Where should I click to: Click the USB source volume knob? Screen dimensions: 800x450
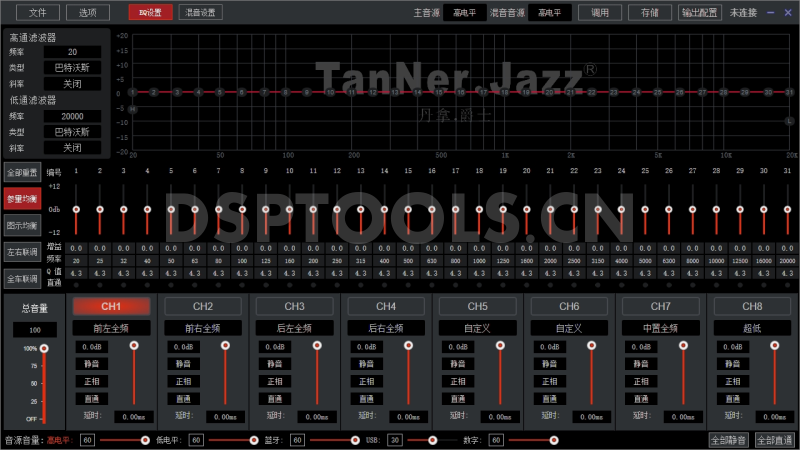coord(433,440)
